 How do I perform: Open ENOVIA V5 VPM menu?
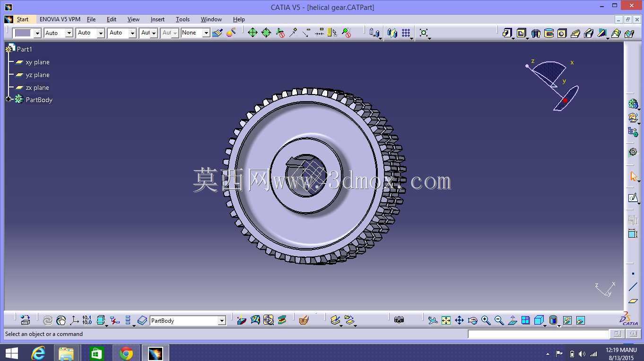pos(60,19)
